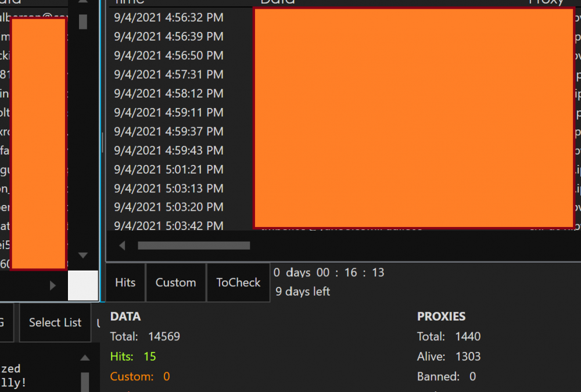Click the right arrow below the left list
Image resolution: width=581 pixels, height=392 pixels.
[x=53, y=285]
